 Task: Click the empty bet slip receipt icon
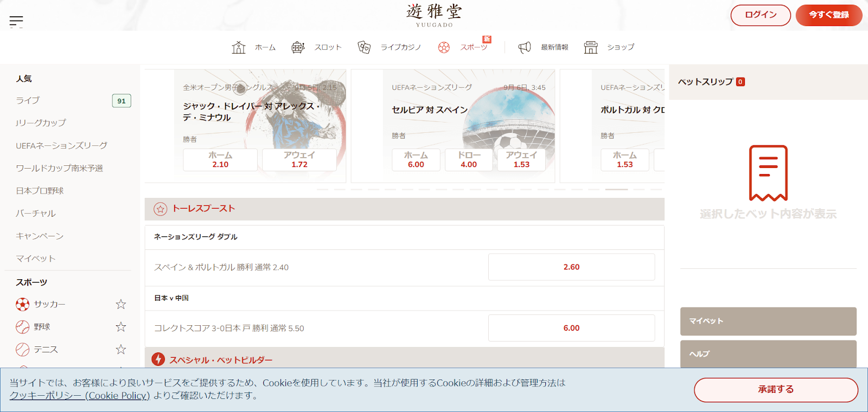point(768,173)
